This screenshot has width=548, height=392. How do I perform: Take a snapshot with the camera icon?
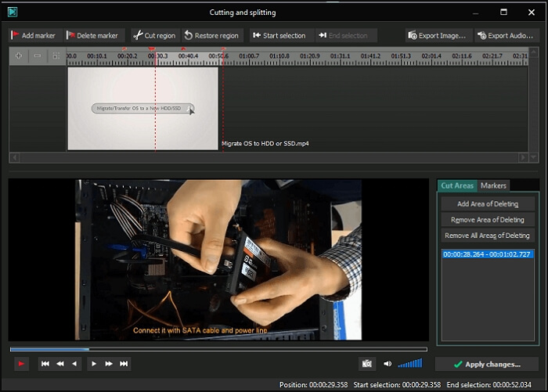pos(366,364)
